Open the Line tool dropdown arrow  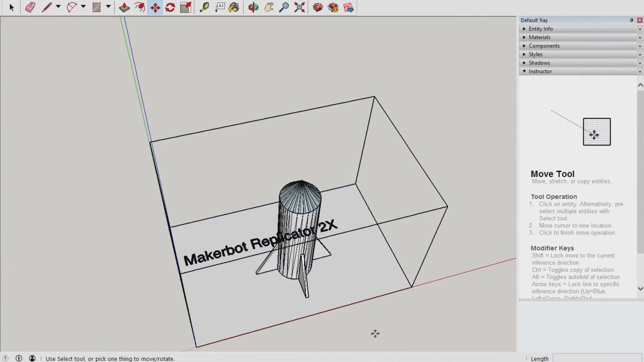(58, 7)
